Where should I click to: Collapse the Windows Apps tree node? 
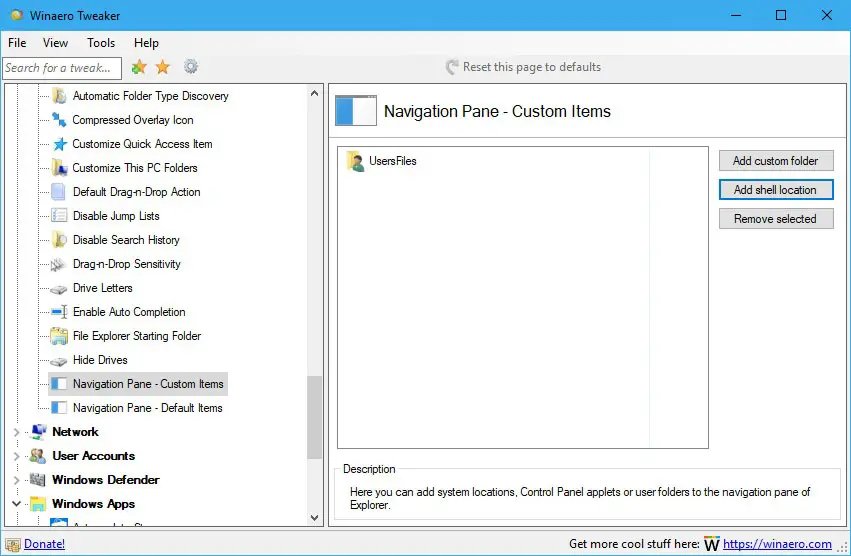[x=16, y=504]
